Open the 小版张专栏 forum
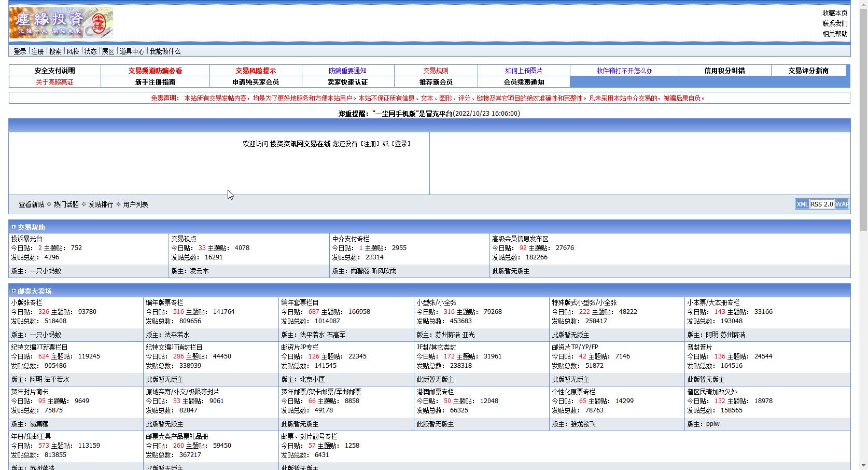 tap(27, 302)
